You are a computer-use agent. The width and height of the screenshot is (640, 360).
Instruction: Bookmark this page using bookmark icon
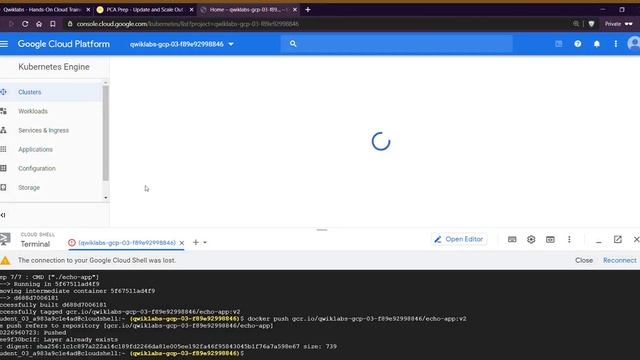coord(53,24)
